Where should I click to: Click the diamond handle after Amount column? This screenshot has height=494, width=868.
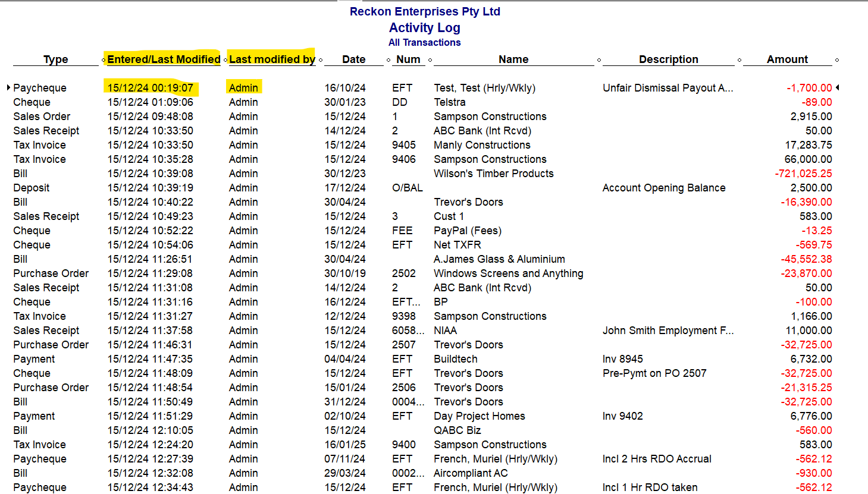point(837,60)
